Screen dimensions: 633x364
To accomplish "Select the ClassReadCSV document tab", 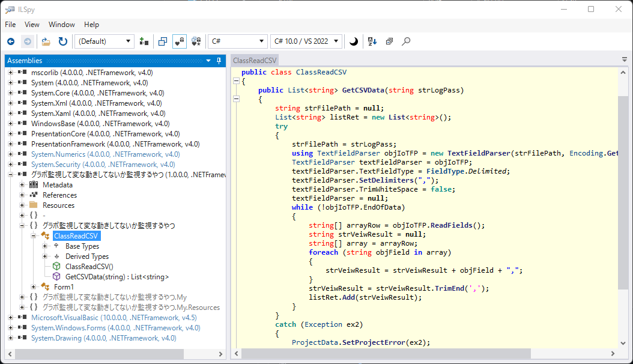I will 255,61.
